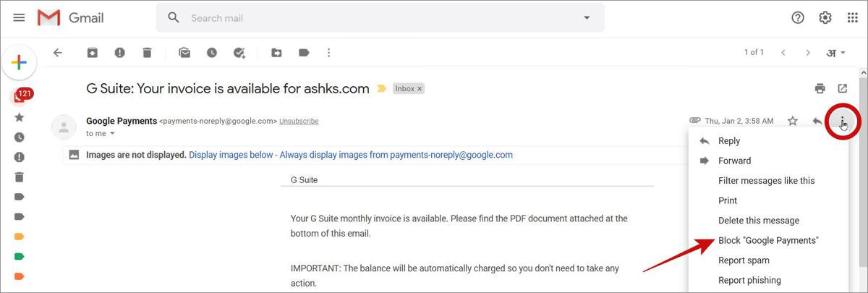
Task: Click the Unsubscribe link
Action: coord(299,122)
